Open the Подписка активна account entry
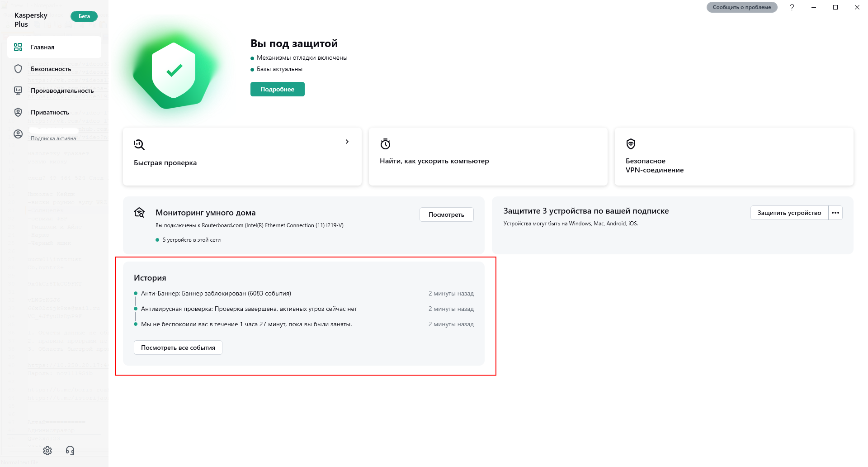868x467 pixels. (54, 134)
